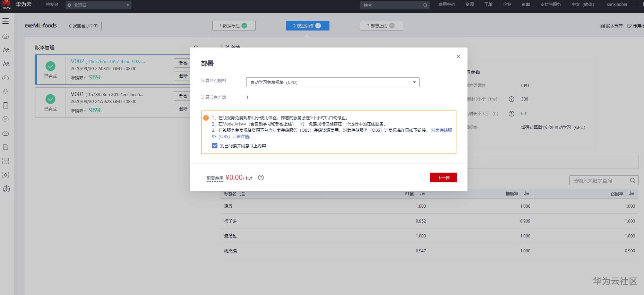
Task: Open 版本管理 link at top right
Action: click(611, 26)
